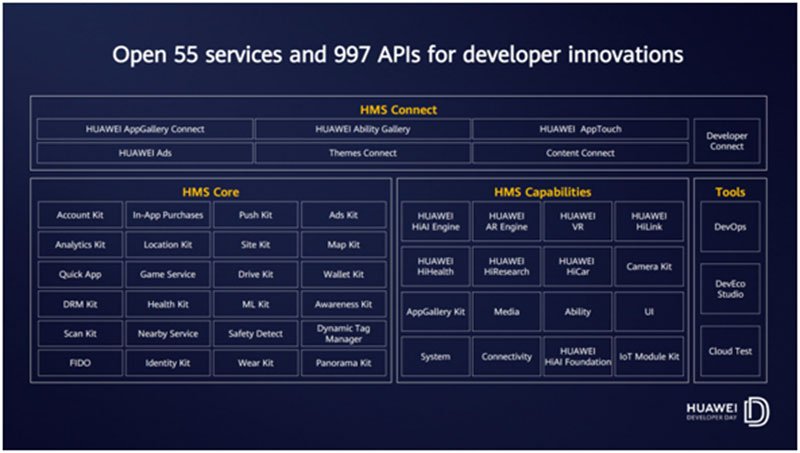This screenshot has width=800, height=453.
Task: Click the Wallet Kit tile
Action: 343,274
